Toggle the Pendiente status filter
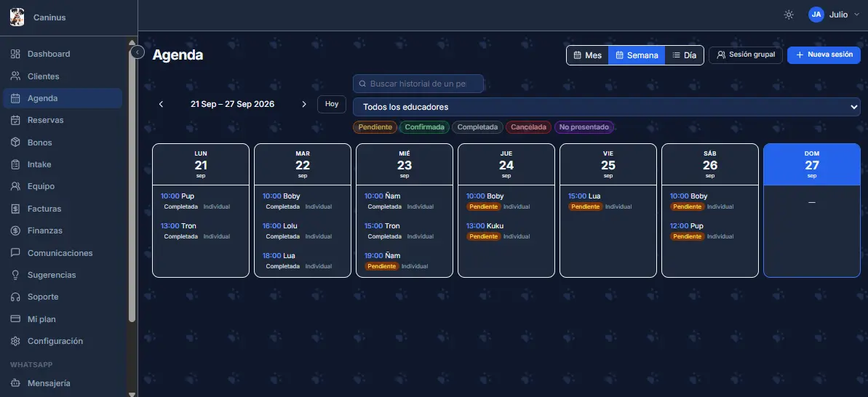868x397 pixels. click(x=375, y=127)
